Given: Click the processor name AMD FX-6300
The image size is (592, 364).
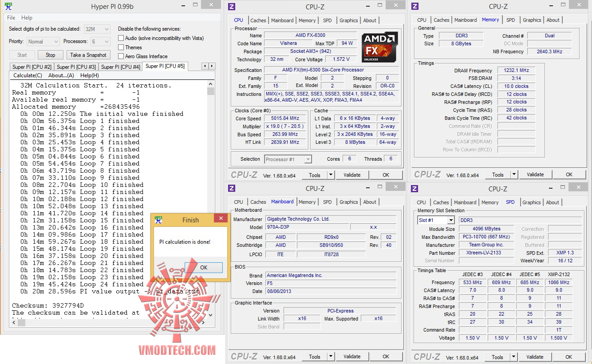Looking at the screenshot, I should [x=310, y=36].
